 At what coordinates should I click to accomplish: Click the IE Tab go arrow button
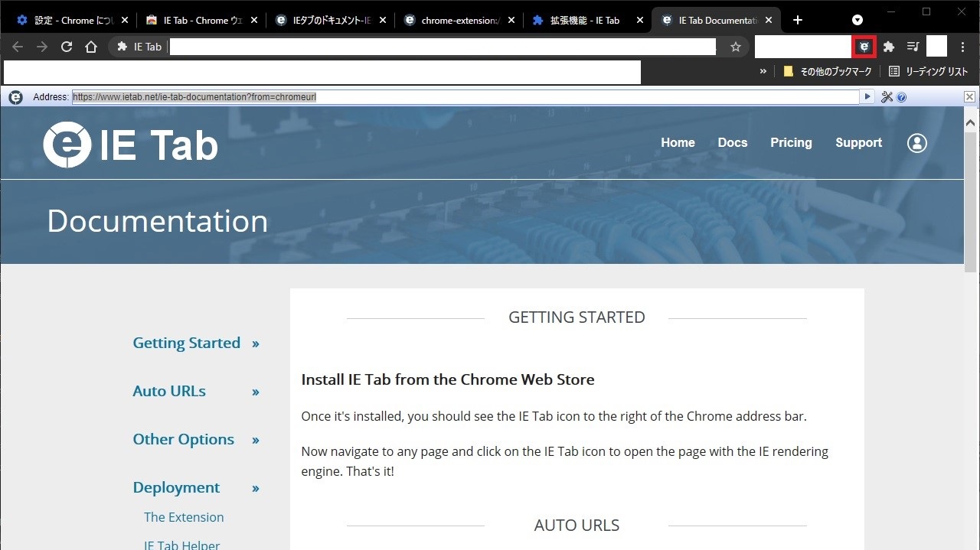tap(867, 97)
